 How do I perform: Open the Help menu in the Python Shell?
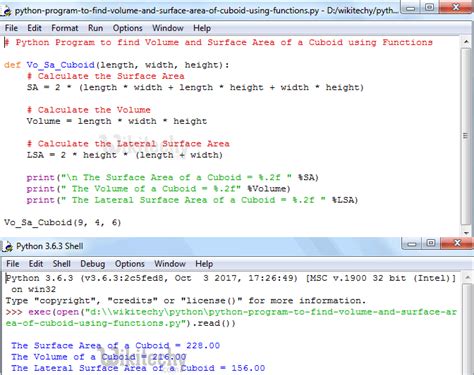204,264
